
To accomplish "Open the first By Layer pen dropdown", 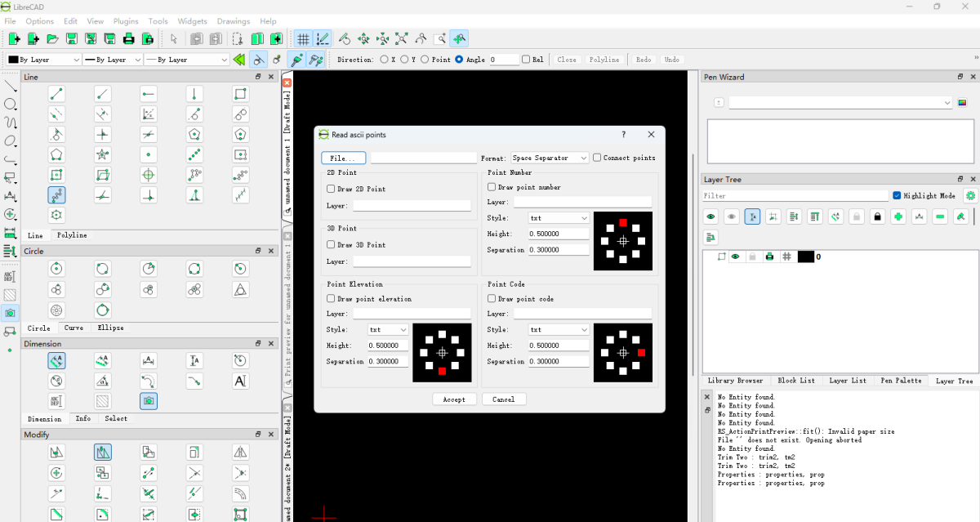I will (42, 59).
